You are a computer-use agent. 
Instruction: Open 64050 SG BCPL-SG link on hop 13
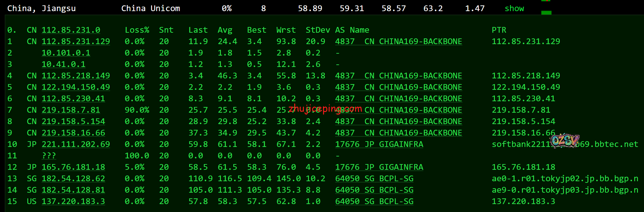click(x=374, y=179)
